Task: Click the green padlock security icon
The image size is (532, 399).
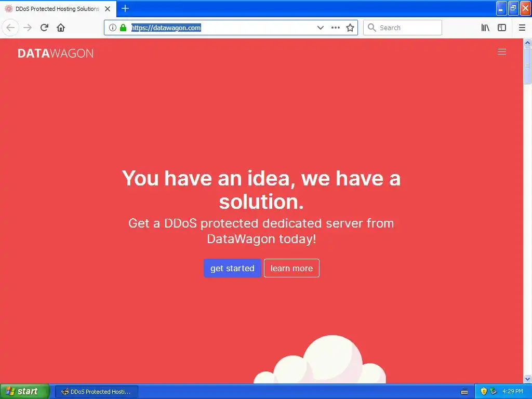Action: (123, 28)
